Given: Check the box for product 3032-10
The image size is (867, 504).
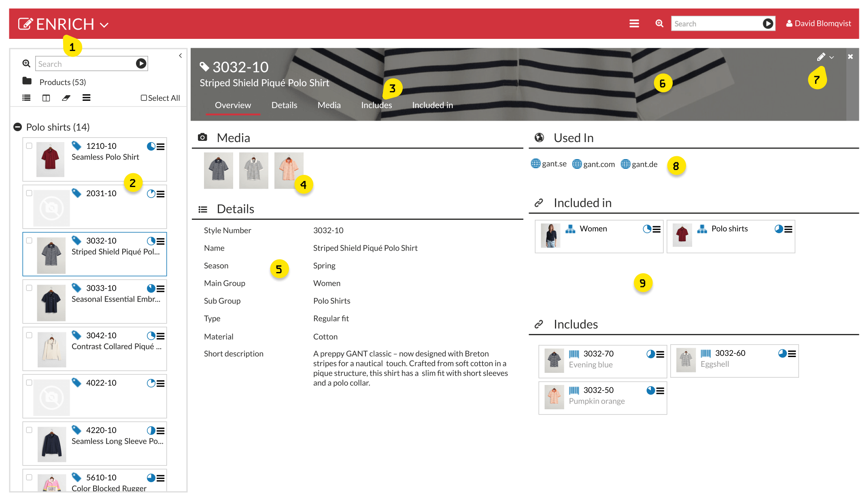Looking at the screenshot, I should [29, 240].
